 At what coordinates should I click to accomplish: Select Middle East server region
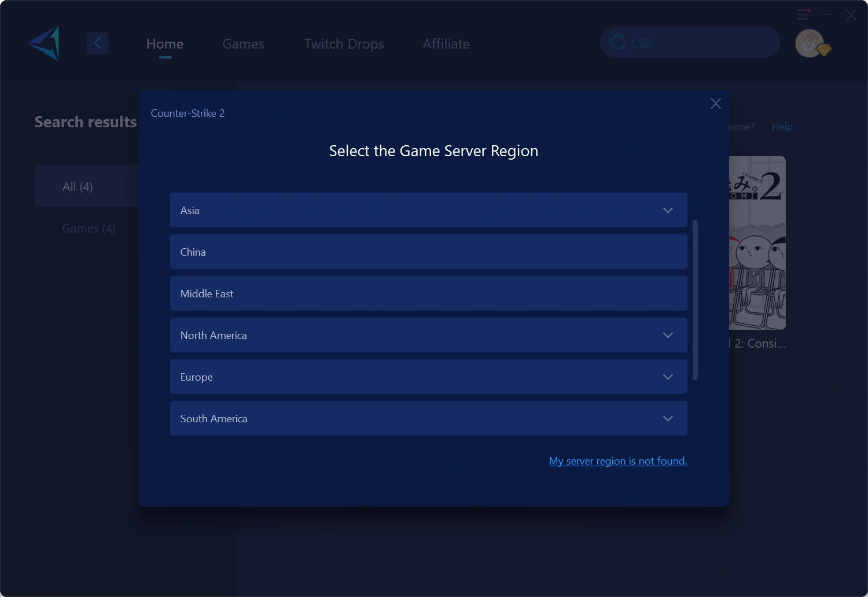[428, 294]
